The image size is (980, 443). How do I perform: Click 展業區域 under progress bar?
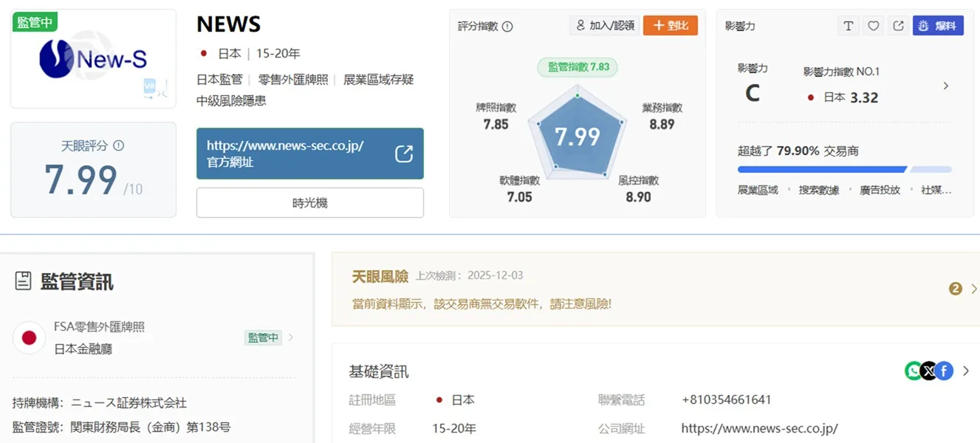point(758,190)
